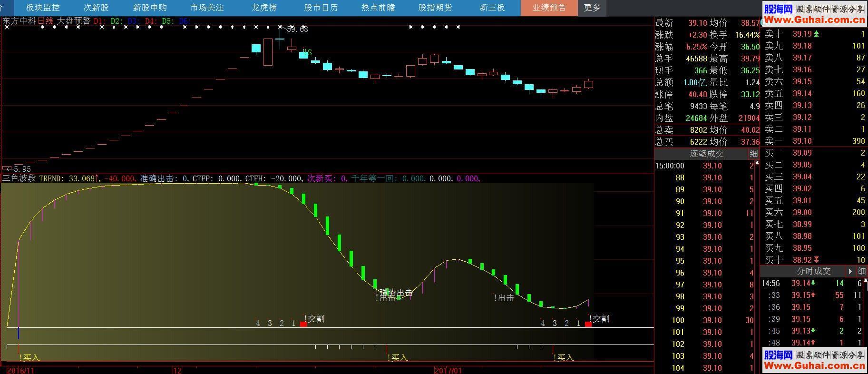The image size is (868, 374).
Task: Click the red down-arrow icon beside 买十 price
Action: (817, 260)
